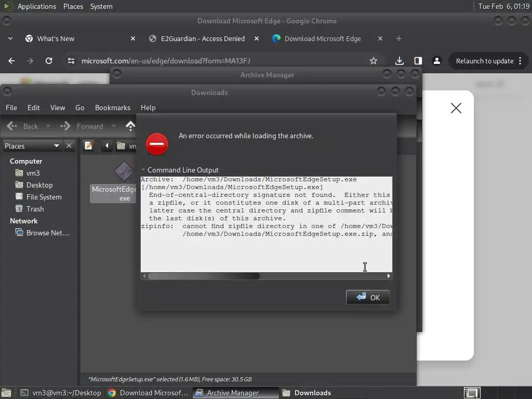Viewport: 532px width, 399px height.
Task: Open the System menu in top panel
Action: coord(101,6)
